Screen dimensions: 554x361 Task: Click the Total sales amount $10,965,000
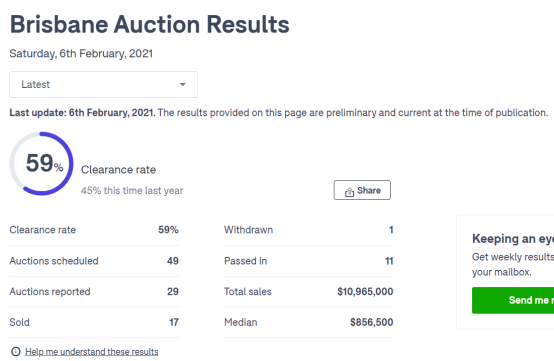pos(365,292)
